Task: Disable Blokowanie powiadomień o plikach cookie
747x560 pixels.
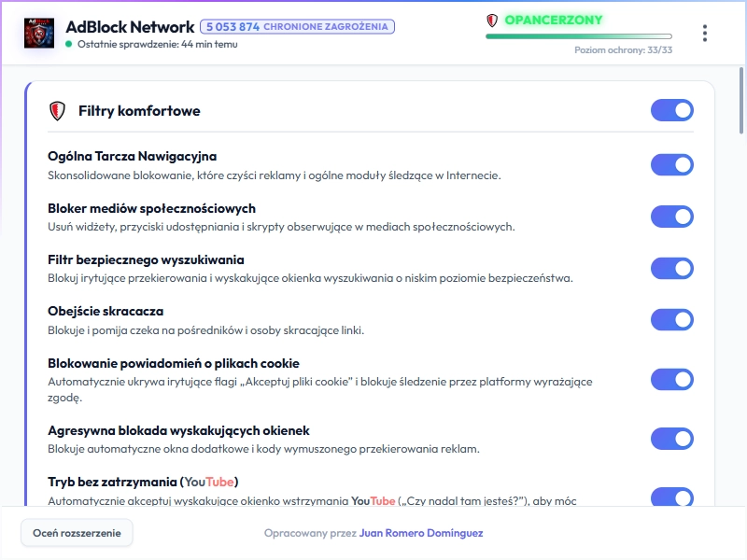Action: coord(671,380)
